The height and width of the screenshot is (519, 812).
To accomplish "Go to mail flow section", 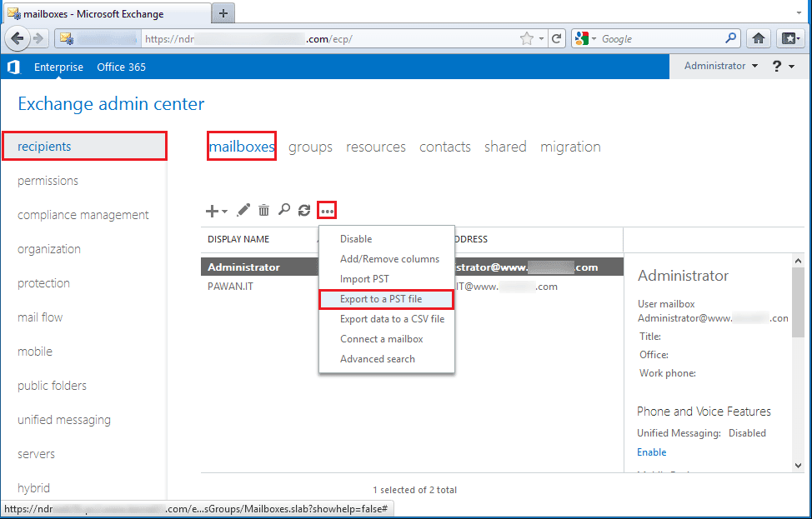I will [40, 317].
